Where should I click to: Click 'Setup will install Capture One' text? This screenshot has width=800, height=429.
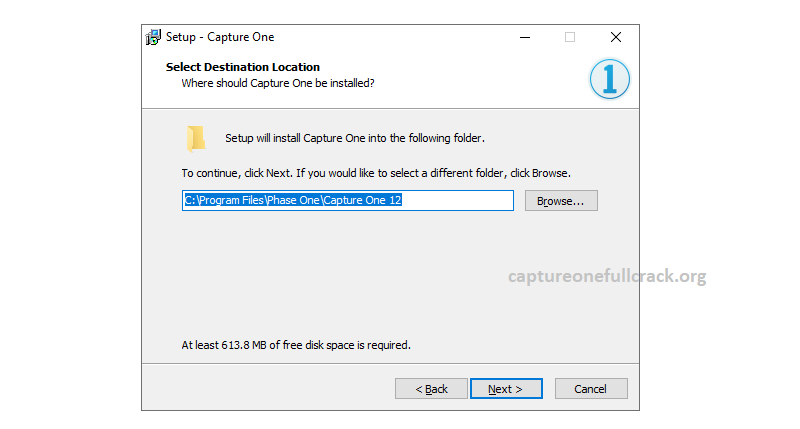[355, 138]
